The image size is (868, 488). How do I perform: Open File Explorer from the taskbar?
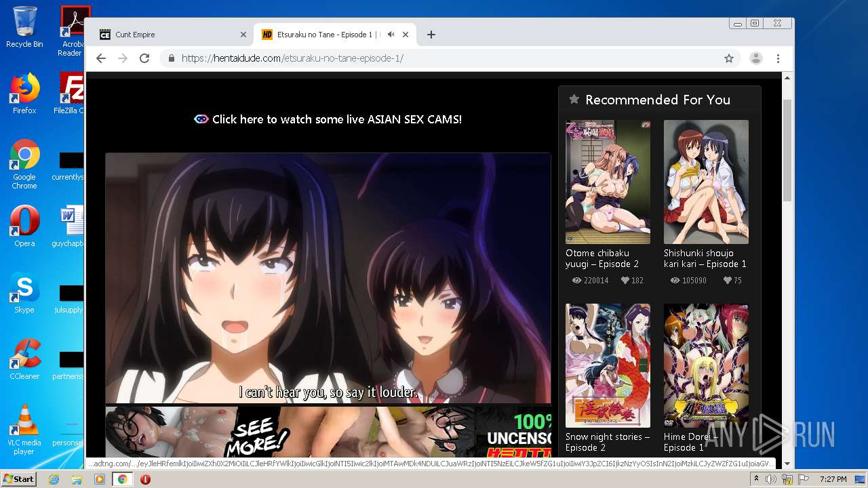point(77,479)
